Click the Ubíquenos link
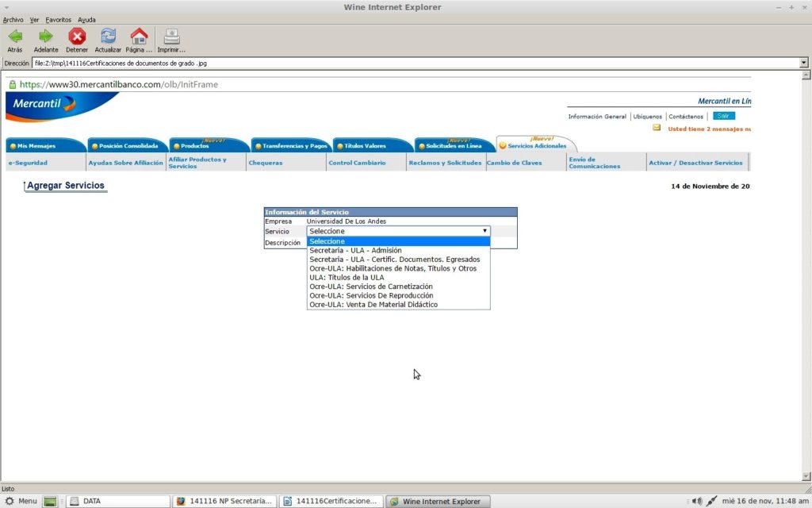The height and width of the screenshot is (508, 812). point(647,117)
